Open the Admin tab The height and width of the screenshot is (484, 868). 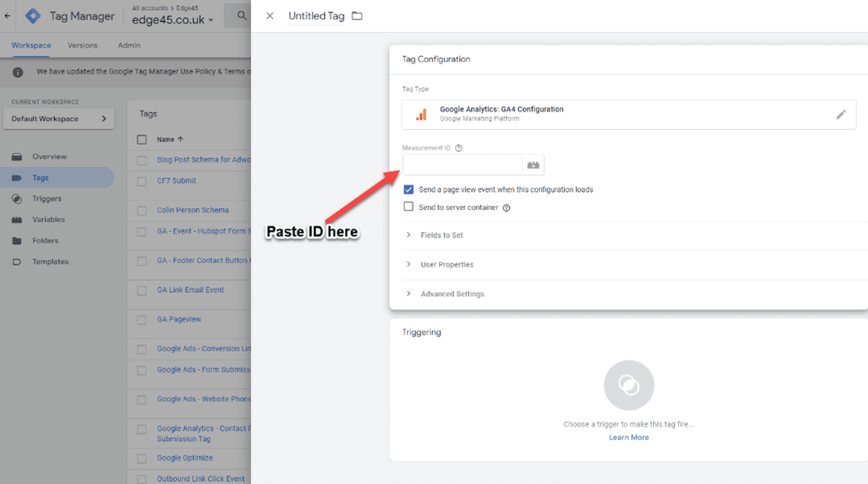coord(129,45)
